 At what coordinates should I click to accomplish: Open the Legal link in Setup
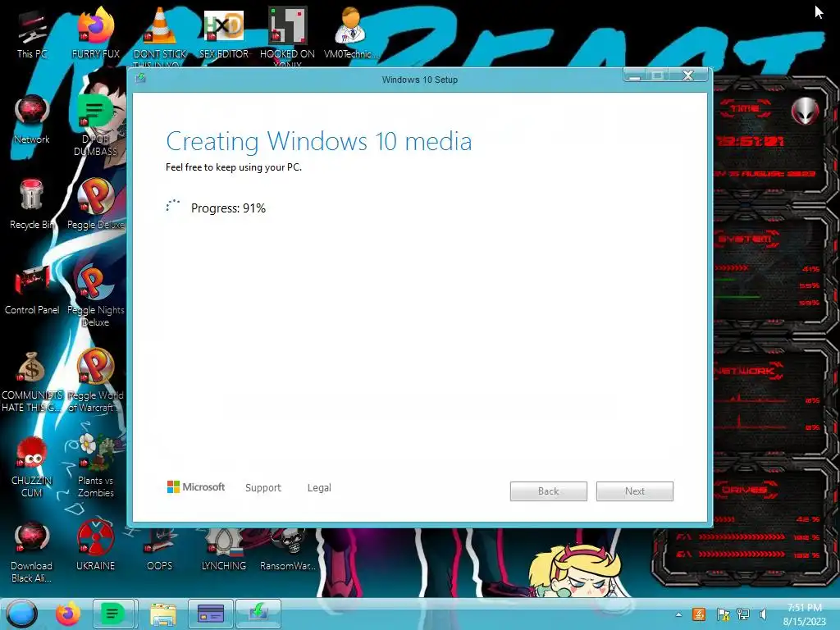point(319,487)
